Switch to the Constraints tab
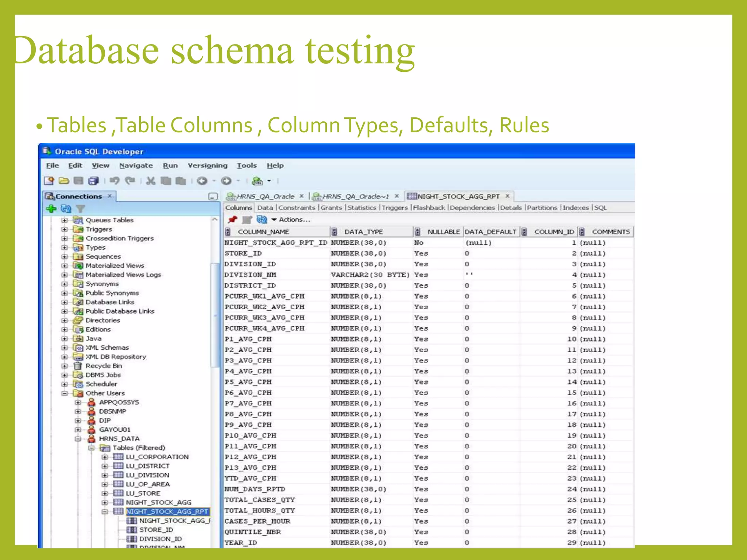Image resolution: width=747 pixels, height=560 pixels. tap(297, 208)
